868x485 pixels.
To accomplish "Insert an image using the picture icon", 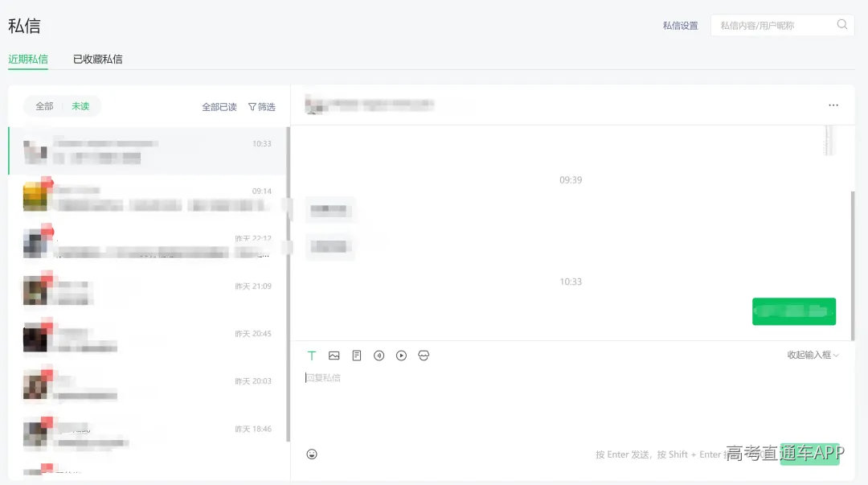I will [334, 356].
